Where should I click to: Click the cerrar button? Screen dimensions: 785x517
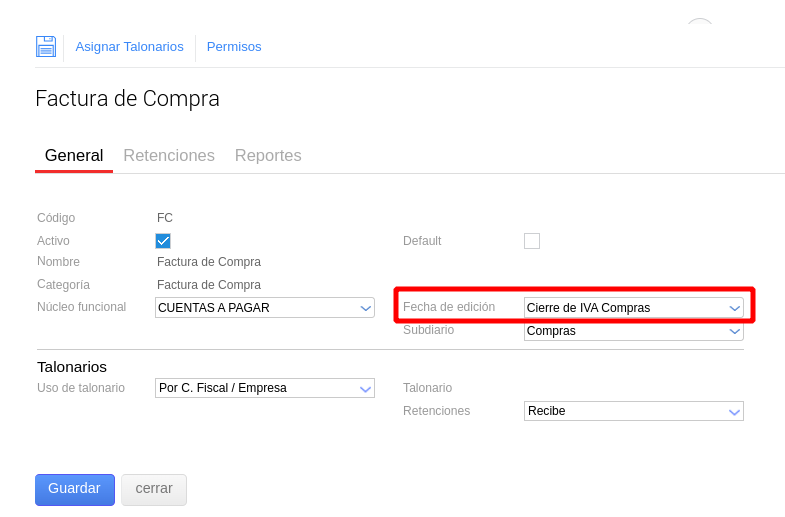(154, 489)
